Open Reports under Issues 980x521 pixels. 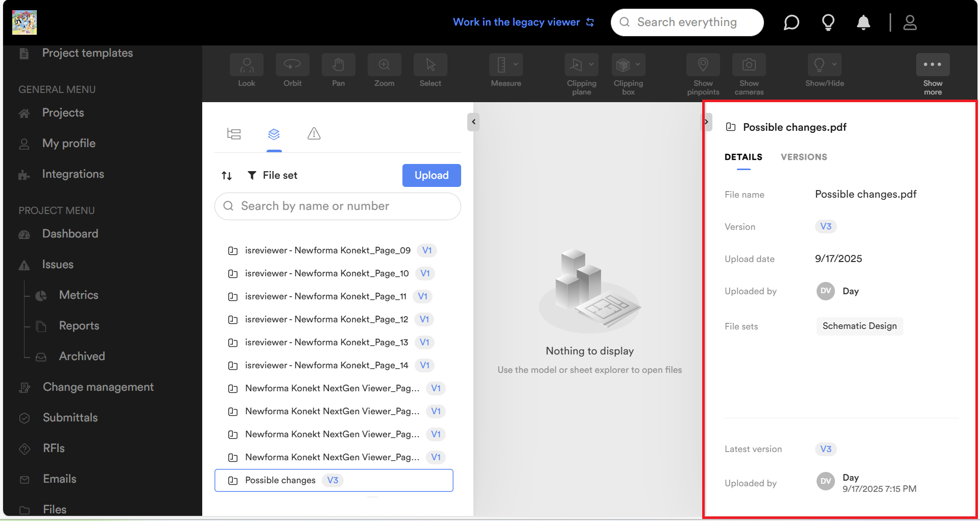point(79,326)
